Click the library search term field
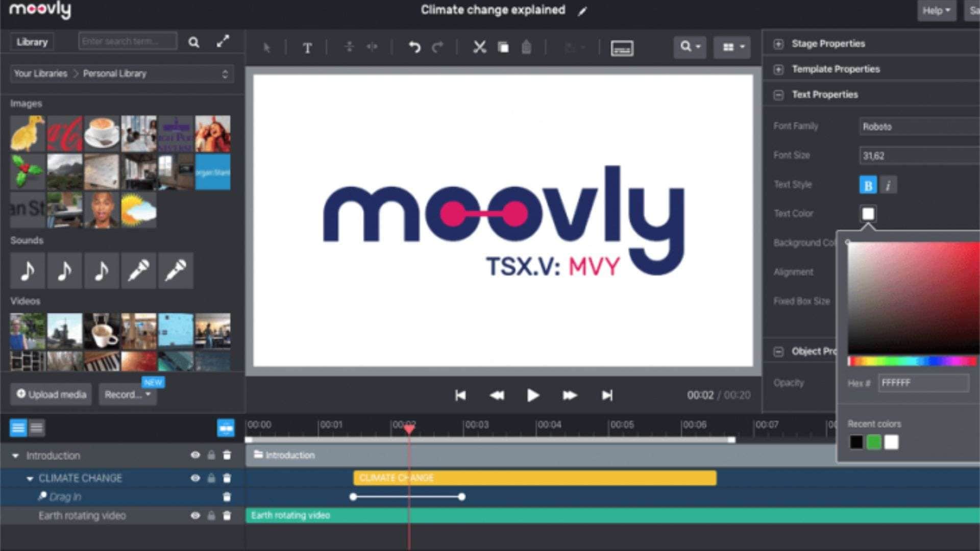This screenshot has width=980, height=551. pyautogui.click(x=128, y=41)
